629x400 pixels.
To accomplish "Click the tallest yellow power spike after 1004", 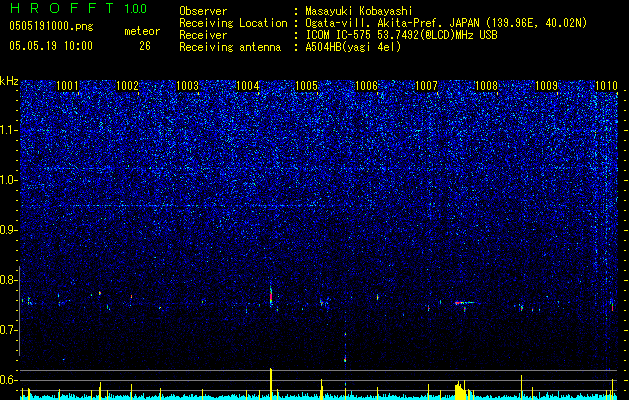I will pyautogui.click(x=271, y=384).
